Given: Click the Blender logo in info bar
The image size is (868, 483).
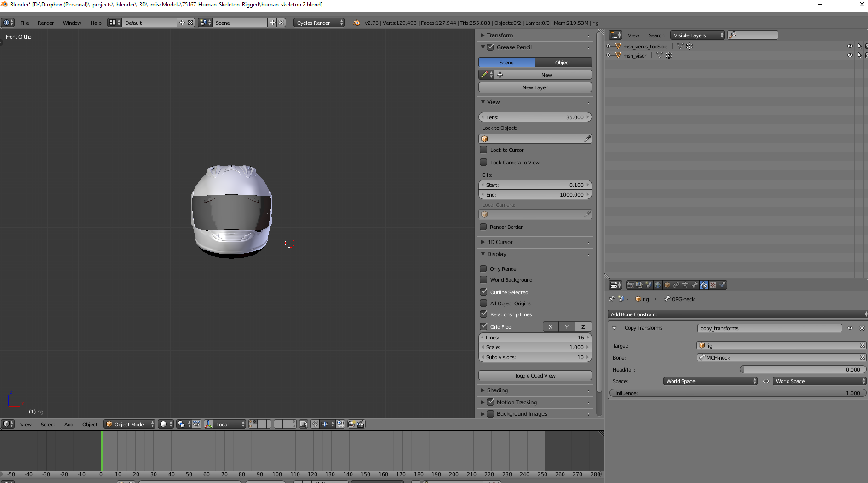Looking at the screenshot, I should coord(356,23).
